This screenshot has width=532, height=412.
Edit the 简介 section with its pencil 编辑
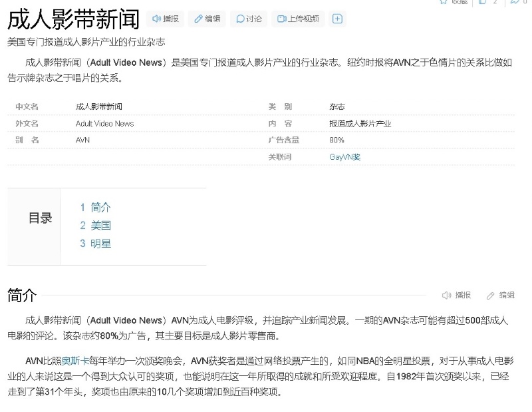pyautogui.click(x=500, y=295)
